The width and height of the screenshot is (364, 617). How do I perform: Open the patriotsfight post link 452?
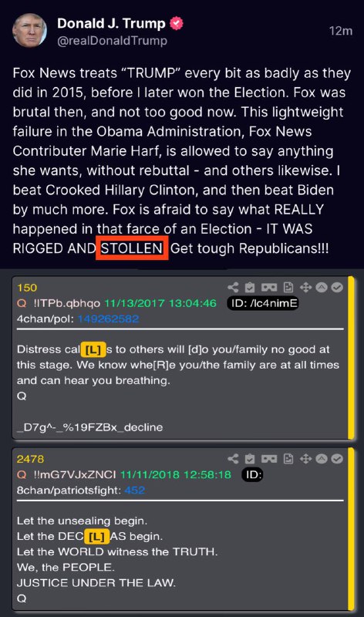pos(135,491)
